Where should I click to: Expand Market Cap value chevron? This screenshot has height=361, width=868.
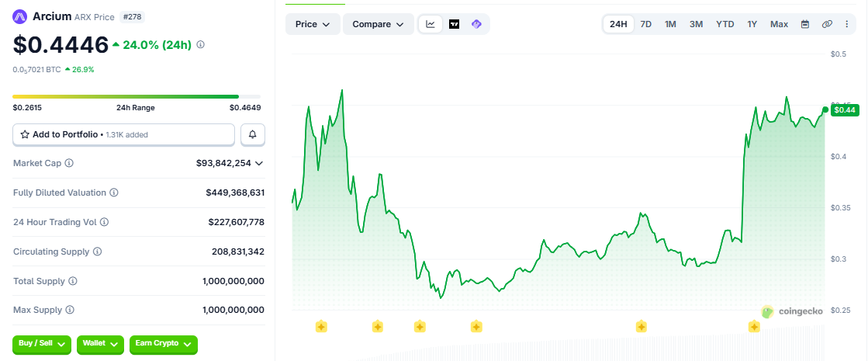[x=259, y=163]
